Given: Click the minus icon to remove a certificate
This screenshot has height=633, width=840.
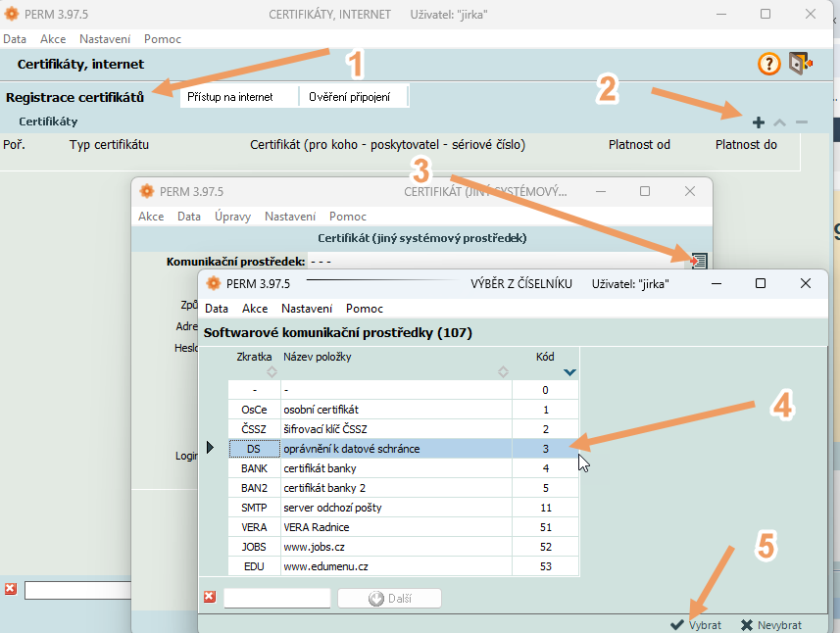Looking at the screenshot, I should pyautogui.click(x=802, y=122).
